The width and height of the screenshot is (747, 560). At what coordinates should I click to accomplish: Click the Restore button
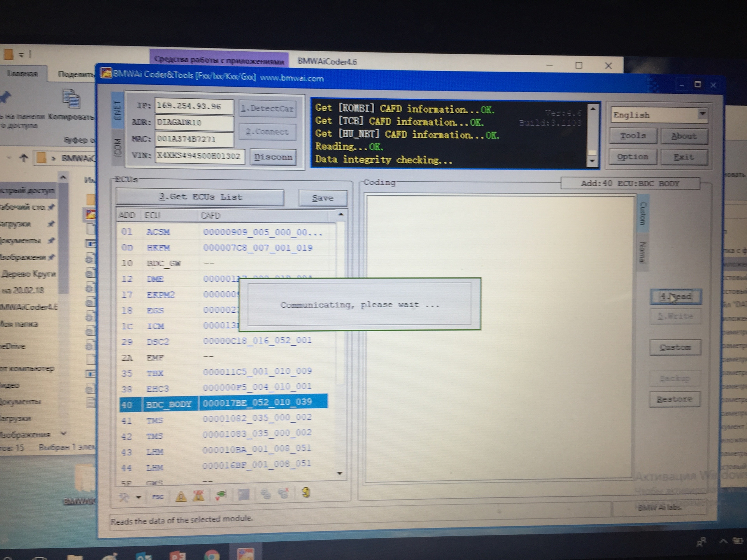point(674,399)
